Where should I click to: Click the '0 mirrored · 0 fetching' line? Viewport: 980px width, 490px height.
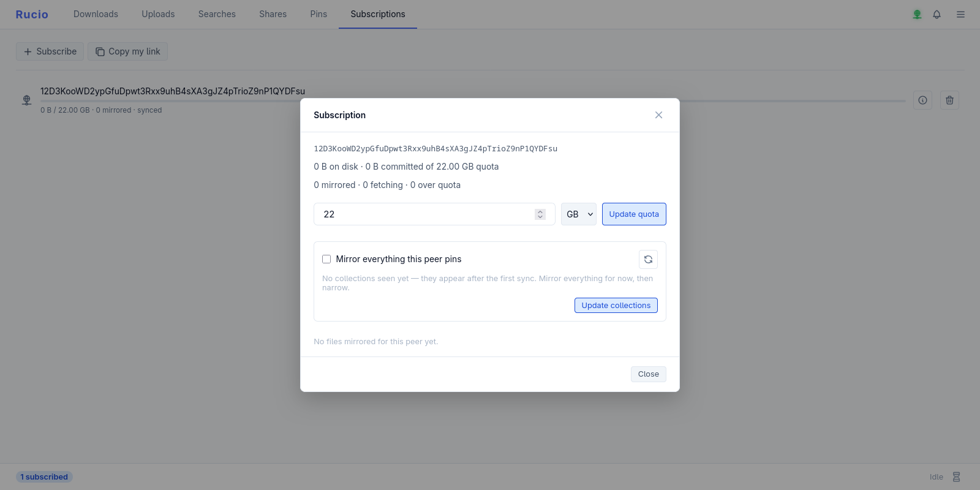(x=387, y=185)
